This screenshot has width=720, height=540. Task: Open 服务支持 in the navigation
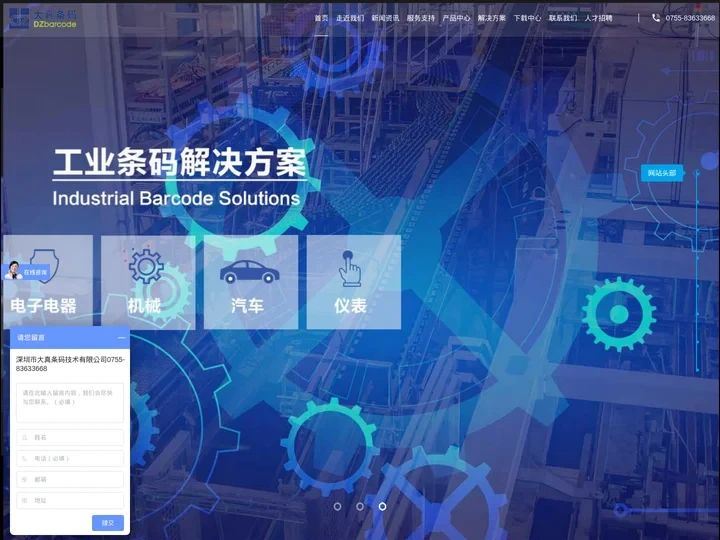click(421, 18)
